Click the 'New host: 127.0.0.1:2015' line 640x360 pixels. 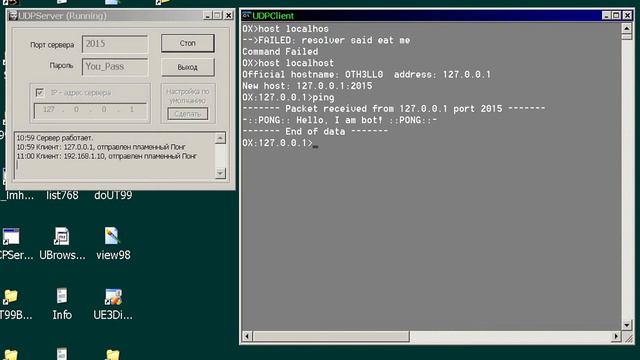tap(307, 86)
